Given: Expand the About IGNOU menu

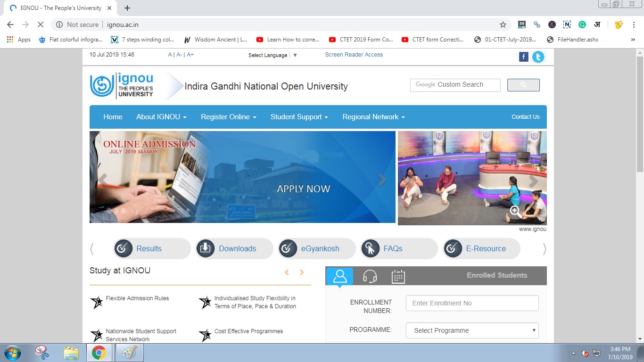Looking at the screenshot, I should tap(161, 117).
